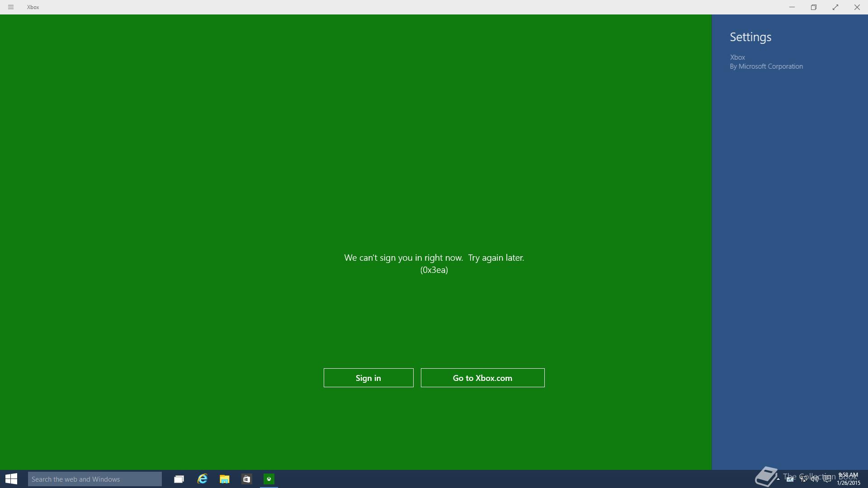Open the Store app on taskbar
This screenshot has height=488, width=868.
[246, 479]
